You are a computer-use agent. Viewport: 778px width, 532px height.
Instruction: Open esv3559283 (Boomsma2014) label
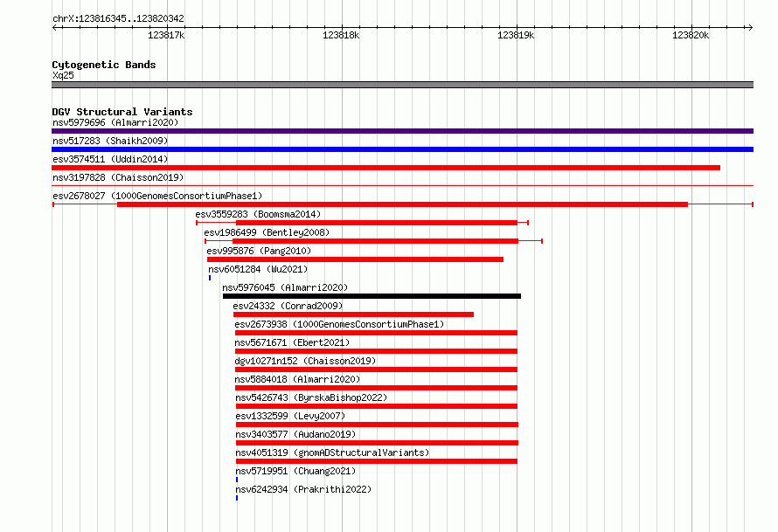(258, 214)
